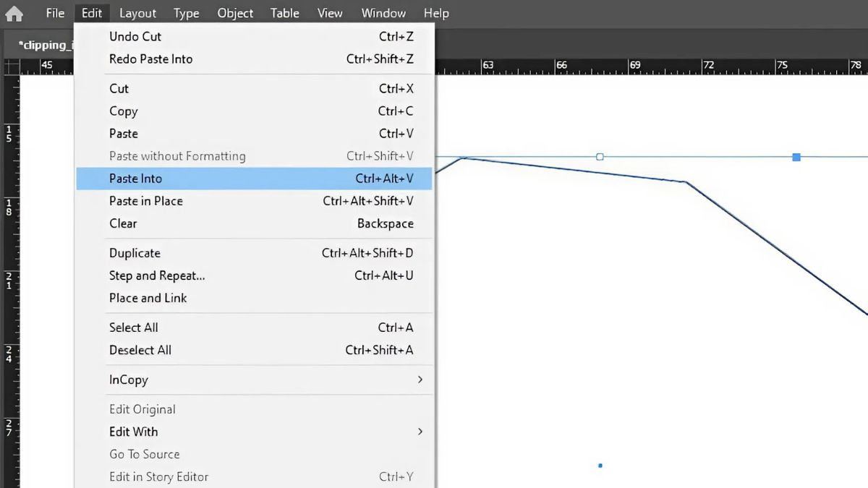Open the File menu

pos(55,13)
